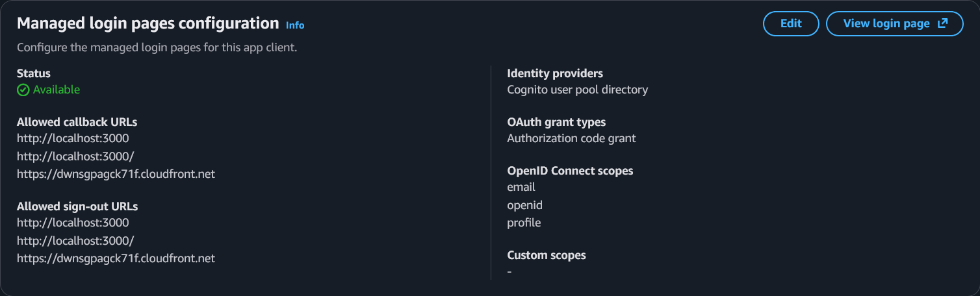Screen dimensions: 980x296
Task: Select http://localhost:3000/ with trailing slash under callback URLs
Action: pos(75,156)
